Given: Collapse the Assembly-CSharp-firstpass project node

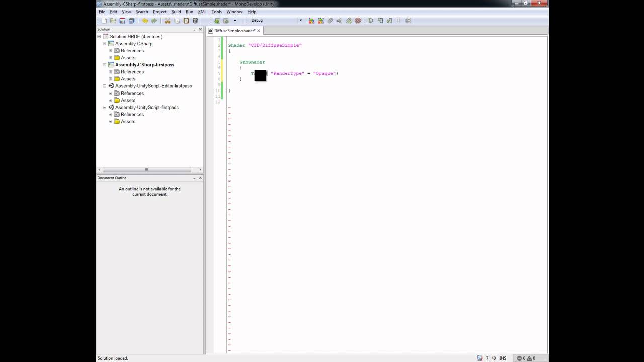Looking at the screenshot, I should [x=105, y=65].
